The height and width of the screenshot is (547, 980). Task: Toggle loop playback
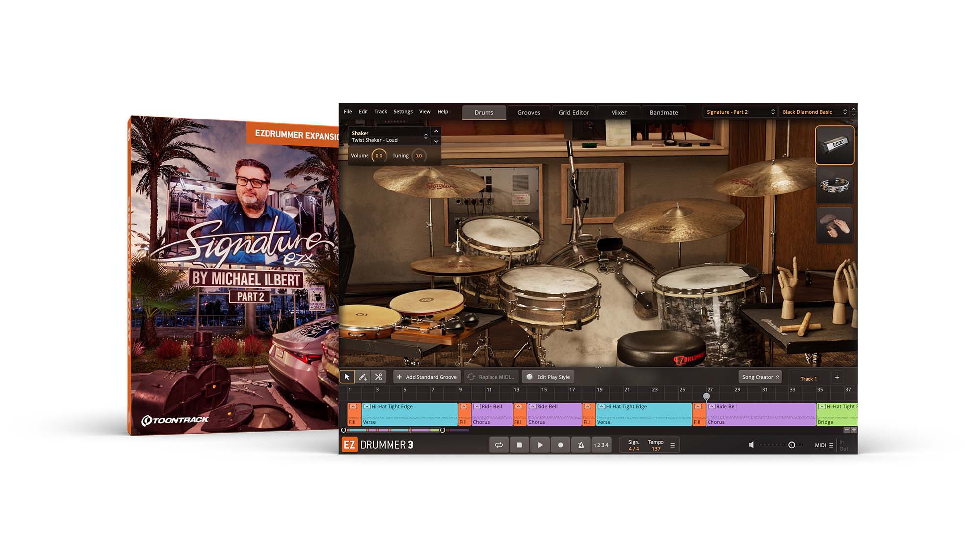[499, 445]
